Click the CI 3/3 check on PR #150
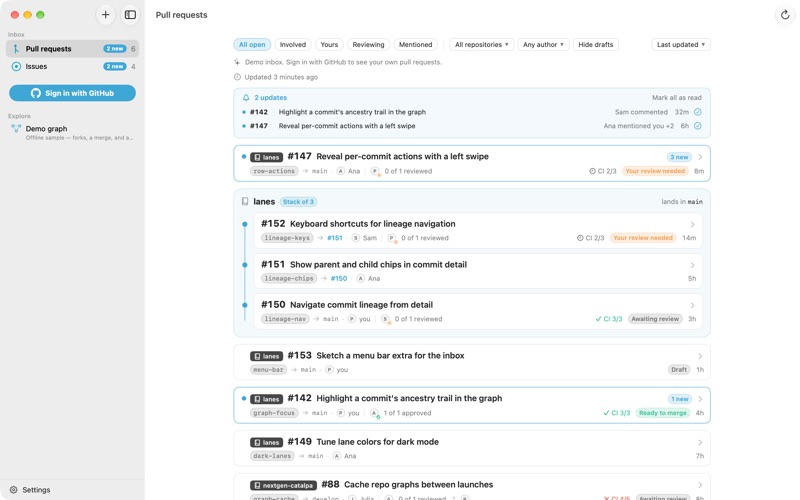Viewport: 800px width, 500px height. pos(609,319)
